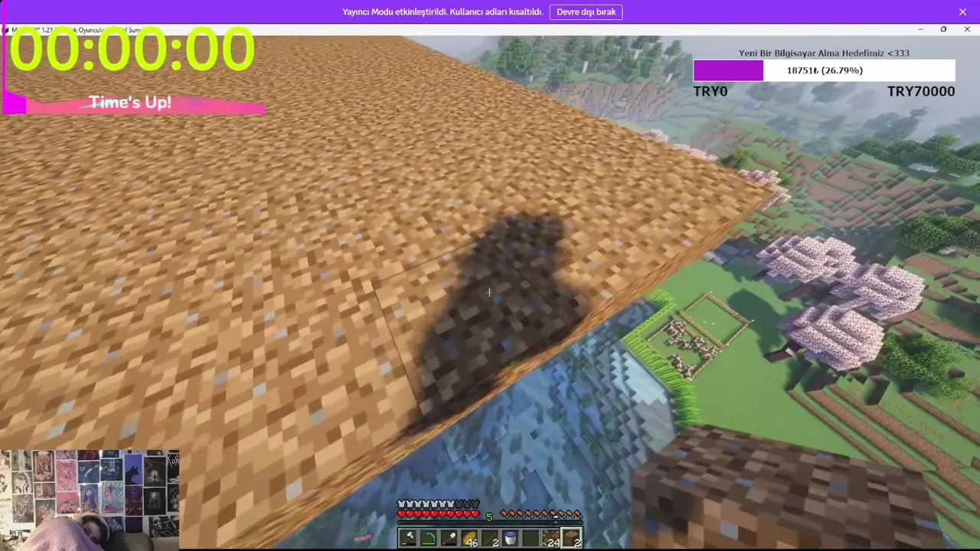Click the red hearts health bar
Screen dimensions: 980x551
tap(438, 514)
